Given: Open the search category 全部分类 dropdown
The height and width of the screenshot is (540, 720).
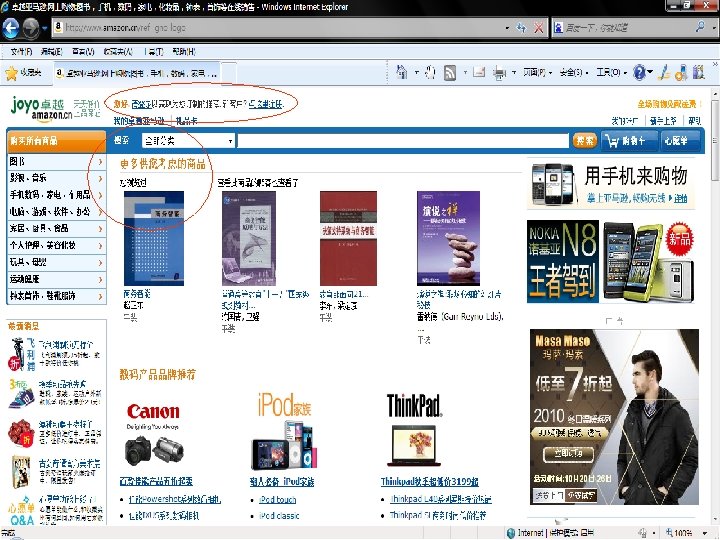Looking at the screenshot, I should 188,141.
